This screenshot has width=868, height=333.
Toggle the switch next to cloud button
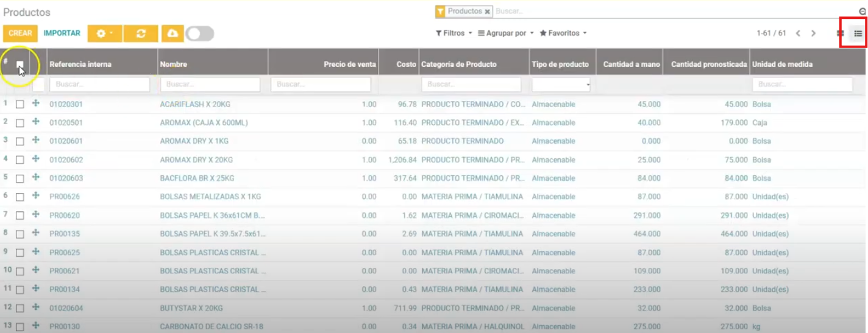[x=200, y=33]
